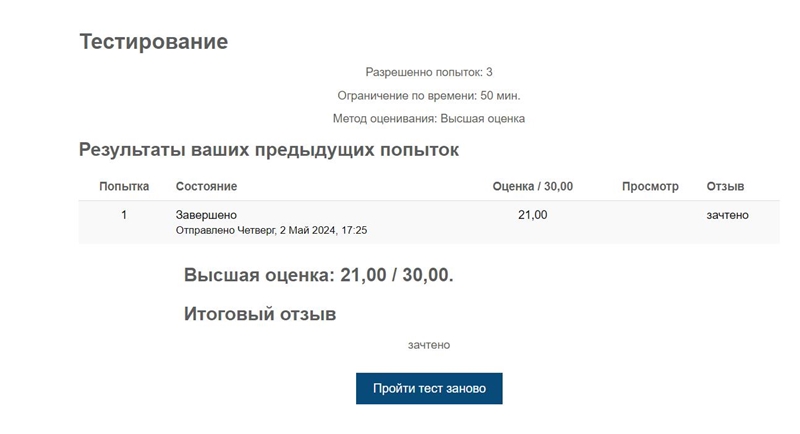The height and width of the screenshot is (434, 800).
Task: Click the "Просмотр" column header
Action: [650, 186]
